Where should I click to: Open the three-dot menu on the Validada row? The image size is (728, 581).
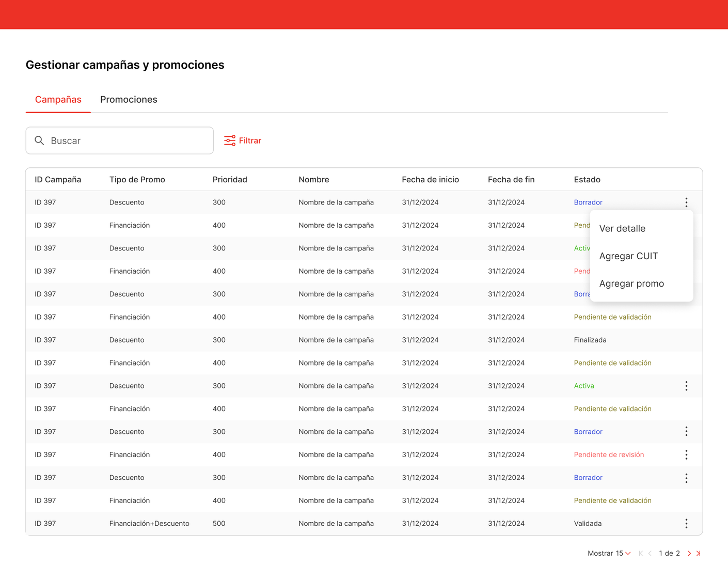(x=686, y=524)
